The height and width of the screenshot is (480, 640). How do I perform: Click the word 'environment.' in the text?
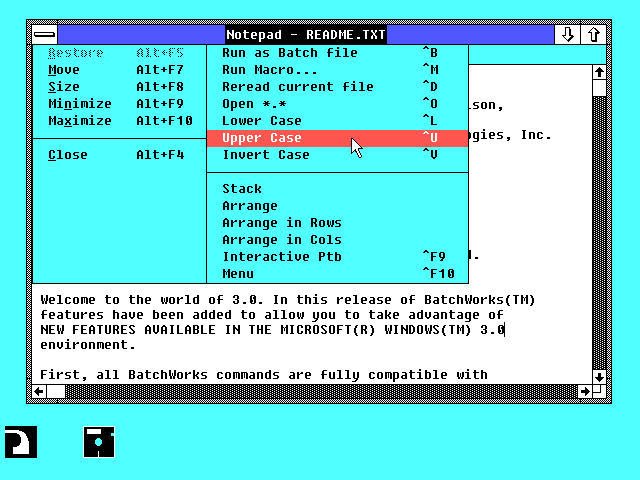(88, 345)
